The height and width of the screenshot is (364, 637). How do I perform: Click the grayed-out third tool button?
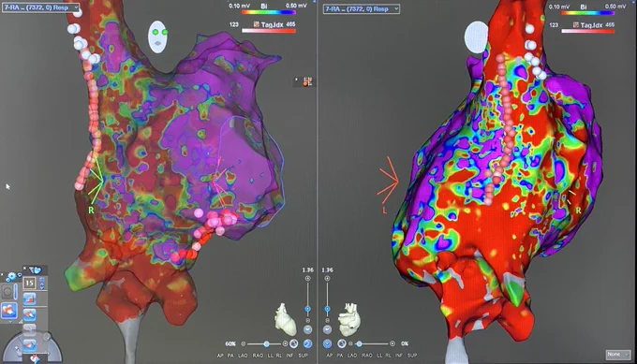click(x=30, y=329)
